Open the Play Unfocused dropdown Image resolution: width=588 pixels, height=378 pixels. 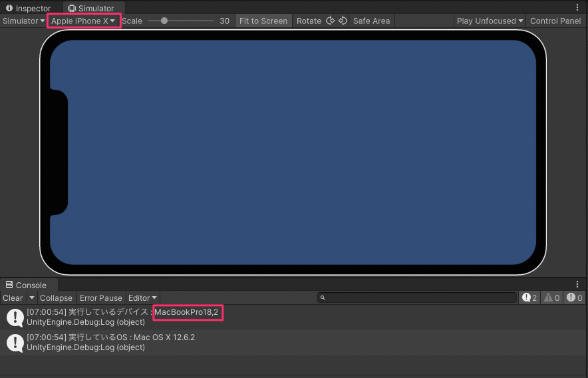click(x=490, y=21)
